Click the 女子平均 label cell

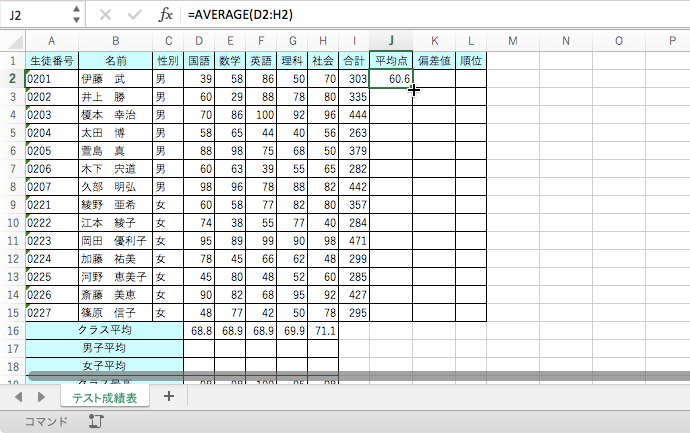pos(105,366)
